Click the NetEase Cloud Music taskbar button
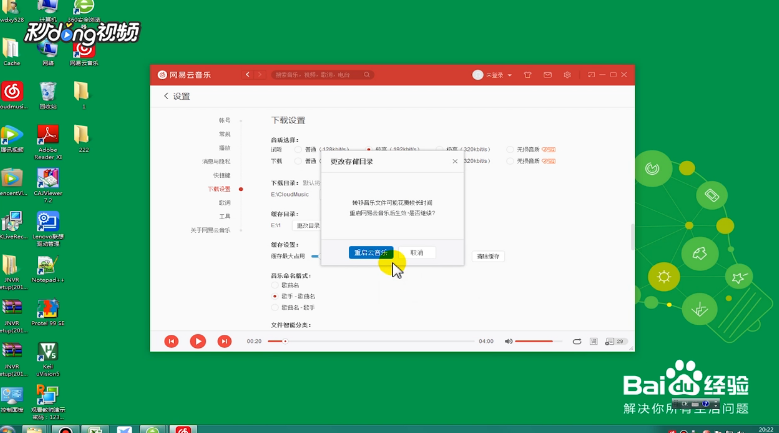 (183, 429)
